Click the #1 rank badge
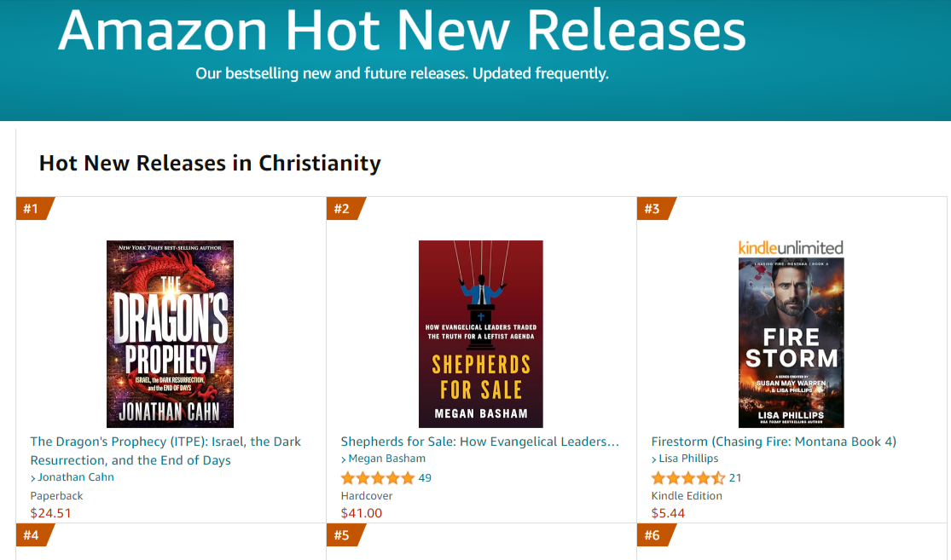The width and height of the screenshot is (951, 560). pyautogui.click(x=32, y=207)
